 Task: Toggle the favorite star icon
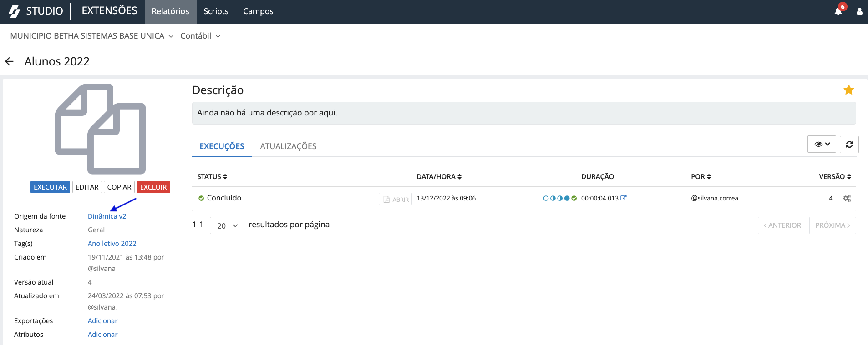coord(848,90)
